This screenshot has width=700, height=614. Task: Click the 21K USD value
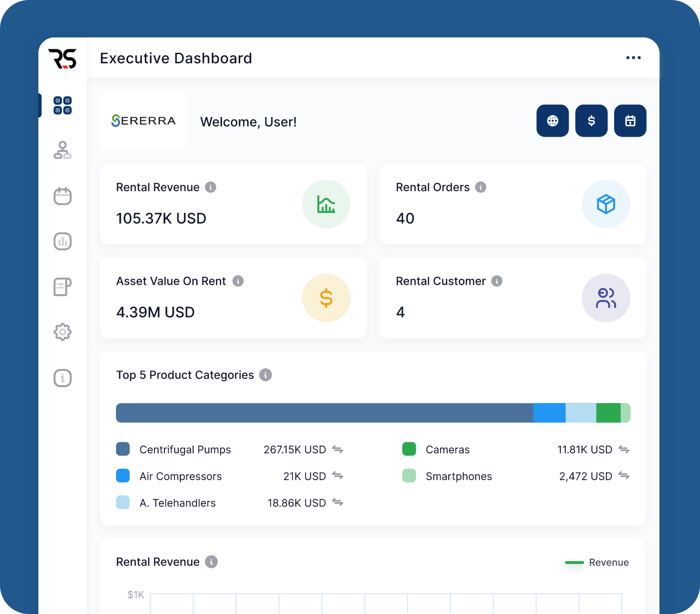[304, 476]
